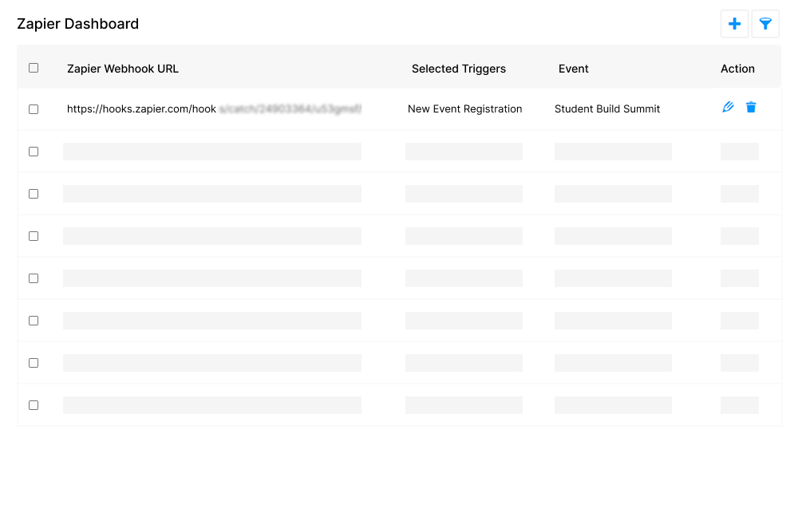Open the filter options with the funnel icon
798x532 pixels.
(765, 24)
